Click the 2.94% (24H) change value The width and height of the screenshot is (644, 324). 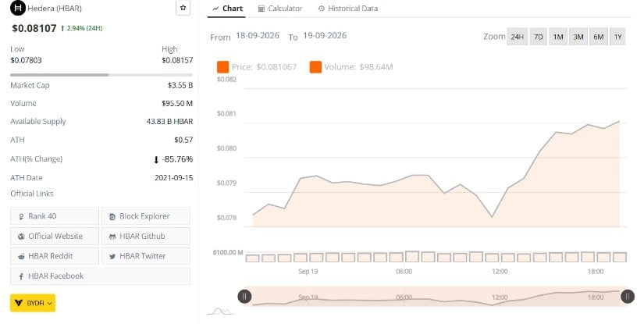[84, 28]
